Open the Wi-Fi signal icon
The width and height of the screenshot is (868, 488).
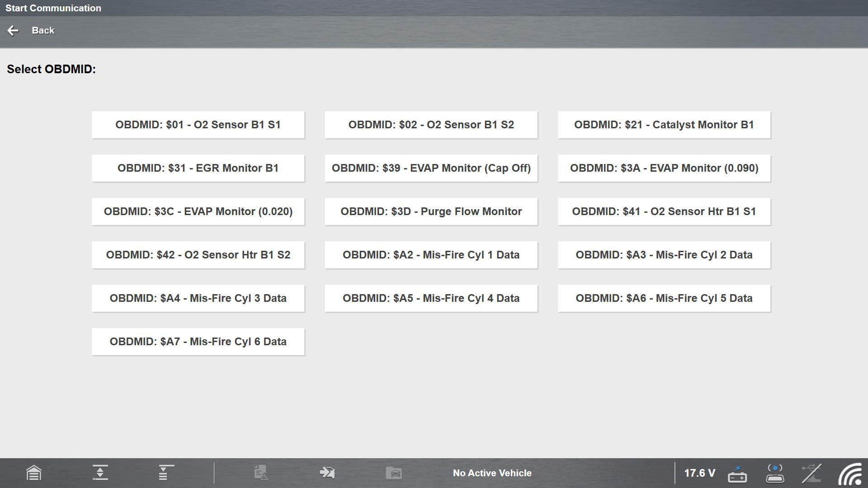click(849, 474)
